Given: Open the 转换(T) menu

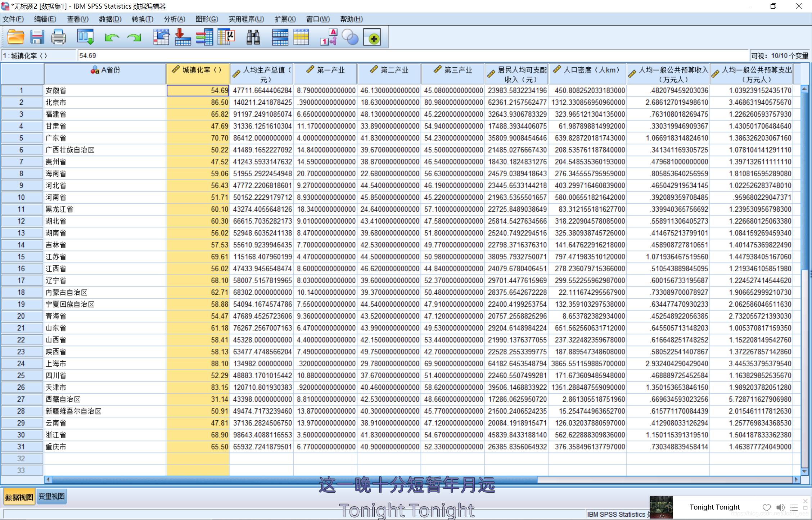Looking at the screenshot, I should 143,19.
